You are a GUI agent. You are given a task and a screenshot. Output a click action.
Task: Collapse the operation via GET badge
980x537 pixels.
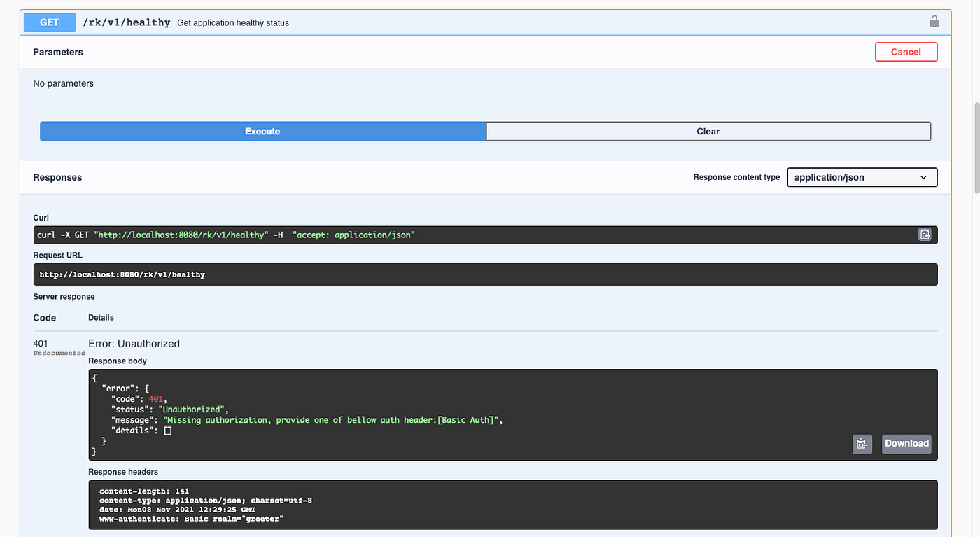pos(50,22)
